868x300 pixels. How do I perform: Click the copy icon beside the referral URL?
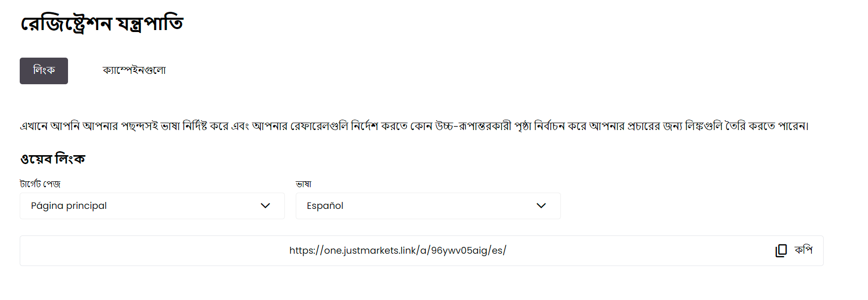[781, 251]
